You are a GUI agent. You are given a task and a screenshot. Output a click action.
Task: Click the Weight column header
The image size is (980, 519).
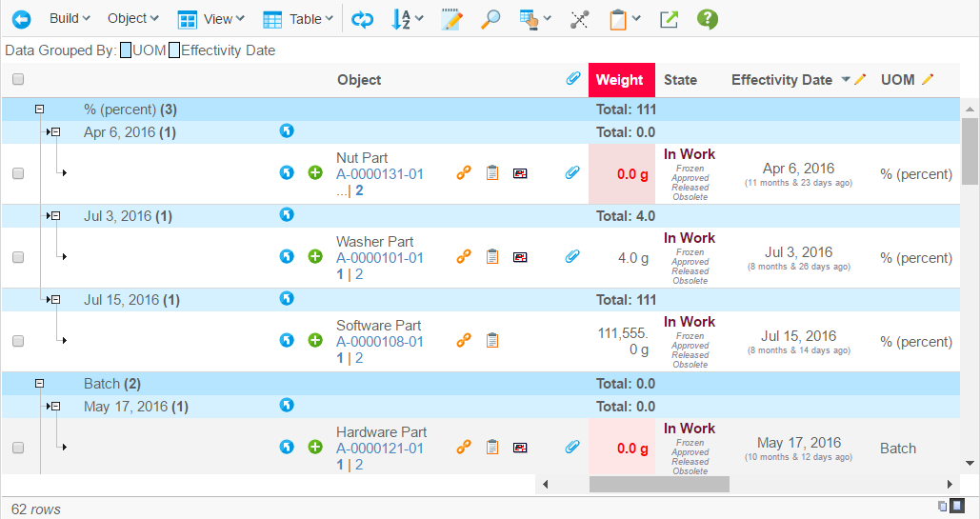[x=620, y=80]
